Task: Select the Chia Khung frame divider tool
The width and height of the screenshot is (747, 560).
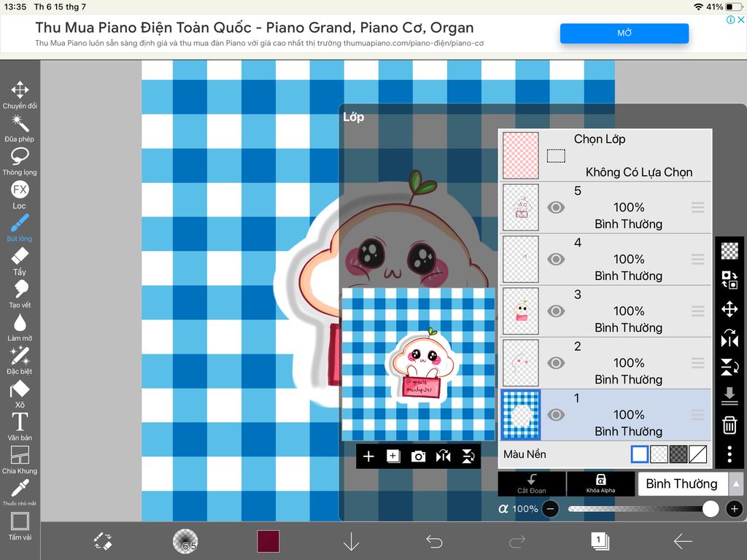Action: click(20, 460)
